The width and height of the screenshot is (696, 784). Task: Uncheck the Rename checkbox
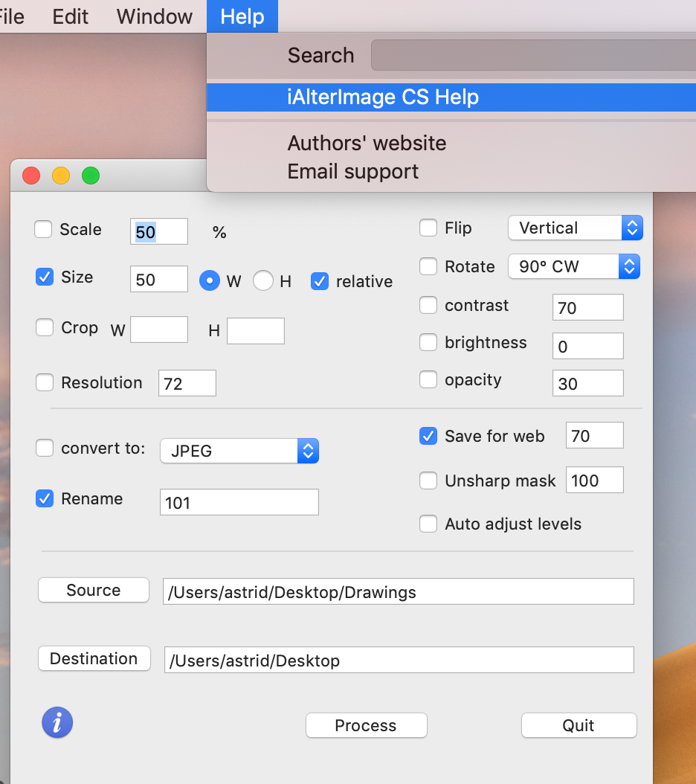click(45, 498)
